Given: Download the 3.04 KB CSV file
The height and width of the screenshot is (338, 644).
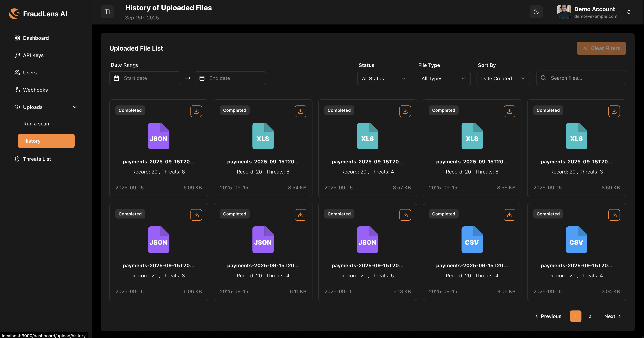Looking at the screenshot, I should point(614,215).
